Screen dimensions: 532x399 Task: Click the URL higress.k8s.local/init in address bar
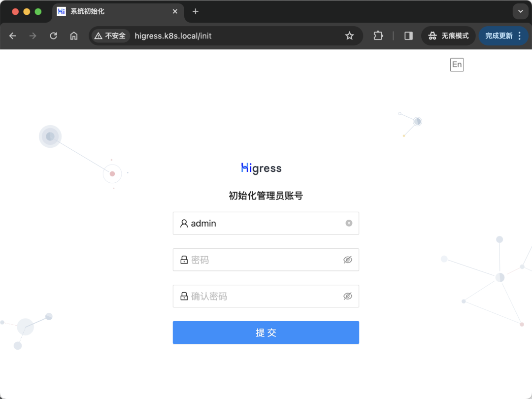173,36
